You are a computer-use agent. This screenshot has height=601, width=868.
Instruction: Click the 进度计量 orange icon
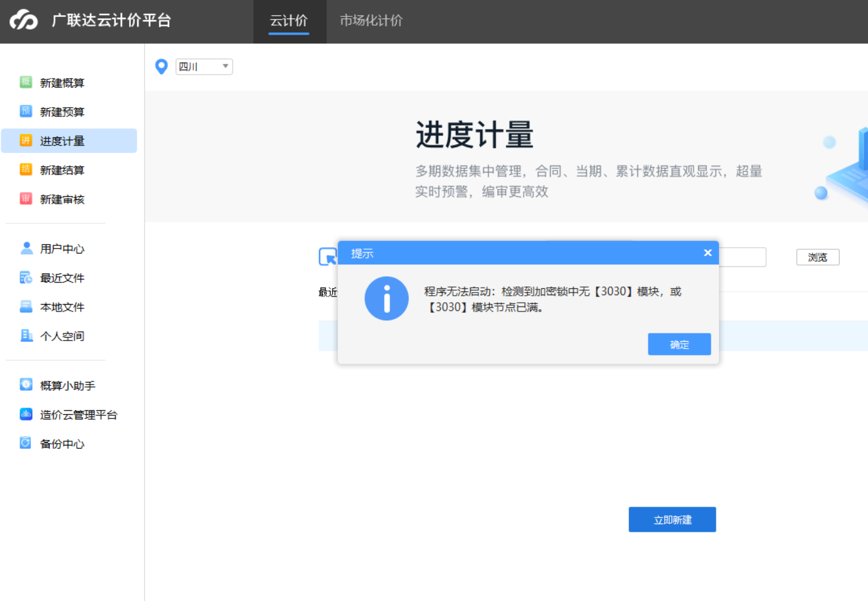pos(26,140)
